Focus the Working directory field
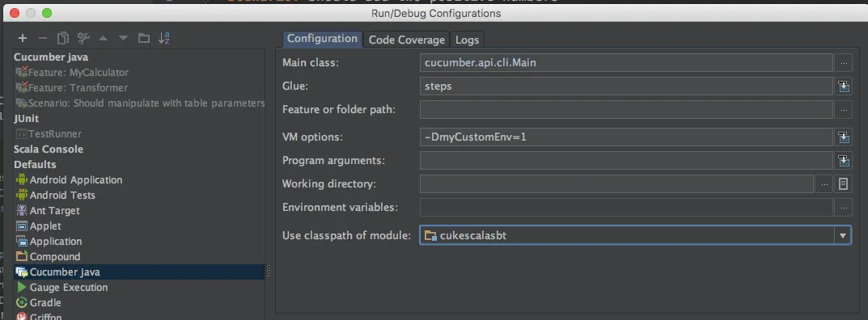Screen dimensions: 868x320 click(616, 183)
